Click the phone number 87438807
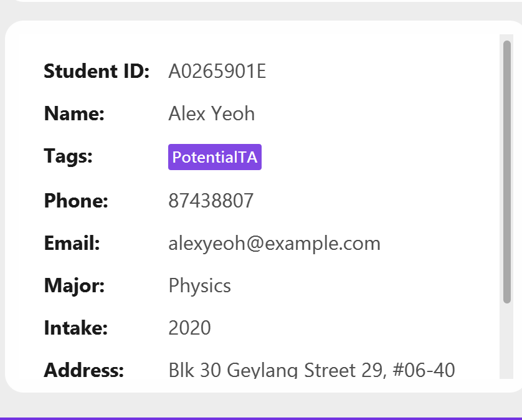522x420 pixels. tap(211, 201)
